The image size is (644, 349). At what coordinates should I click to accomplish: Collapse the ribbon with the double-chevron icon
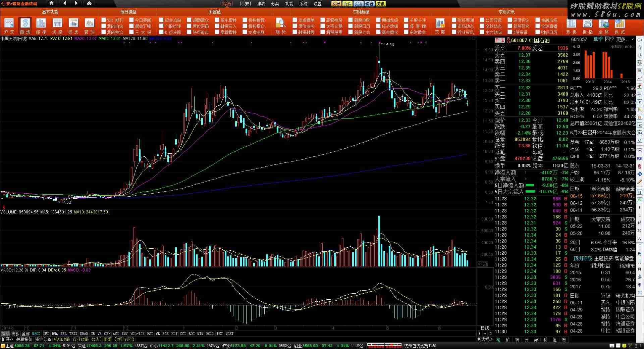89,3
